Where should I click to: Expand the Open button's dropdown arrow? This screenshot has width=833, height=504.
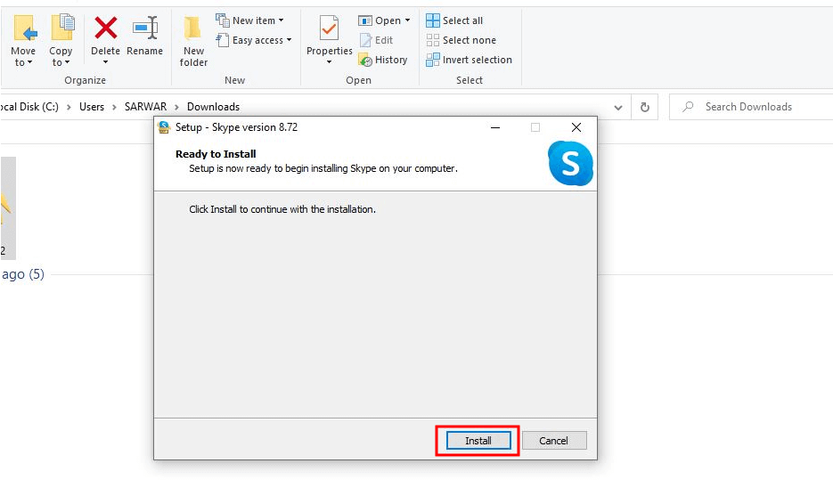[x=407, y=20]
